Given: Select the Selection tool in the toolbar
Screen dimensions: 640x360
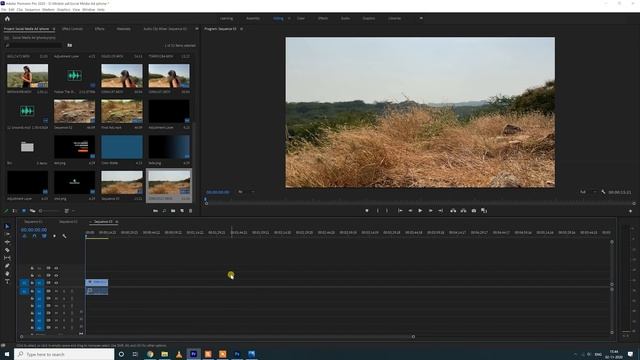Looking at the screenshot, I should point(7,226).
